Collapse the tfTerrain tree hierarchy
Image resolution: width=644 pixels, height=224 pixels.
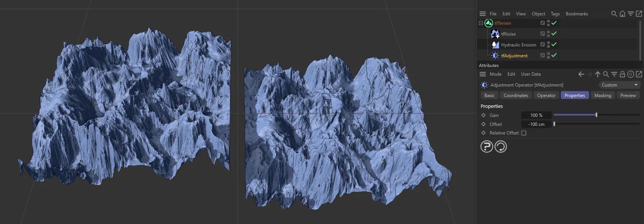click(x=481, y=23)
